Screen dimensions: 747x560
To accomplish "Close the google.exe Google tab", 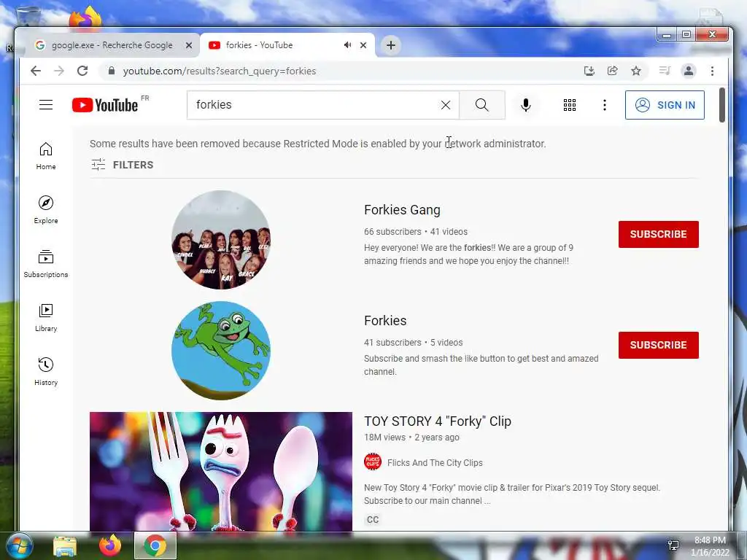I will coord(189,45).
